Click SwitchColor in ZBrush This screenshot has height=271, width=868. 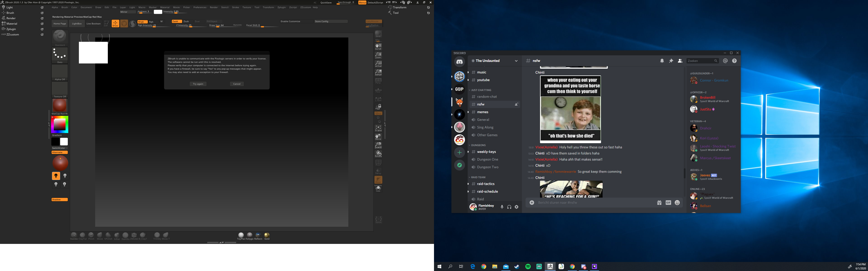click(60, 148)
